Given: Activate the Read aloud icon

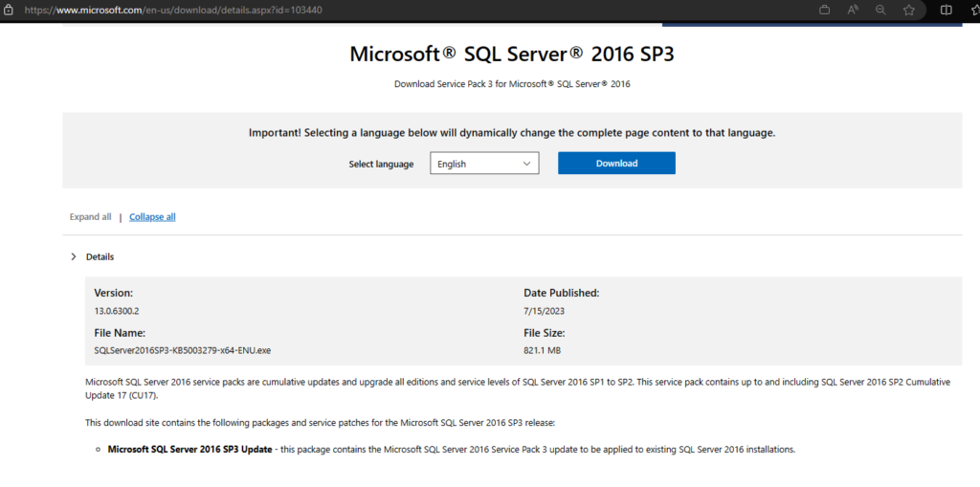Looking at the screenshot, I should click(x=853, y=10).
